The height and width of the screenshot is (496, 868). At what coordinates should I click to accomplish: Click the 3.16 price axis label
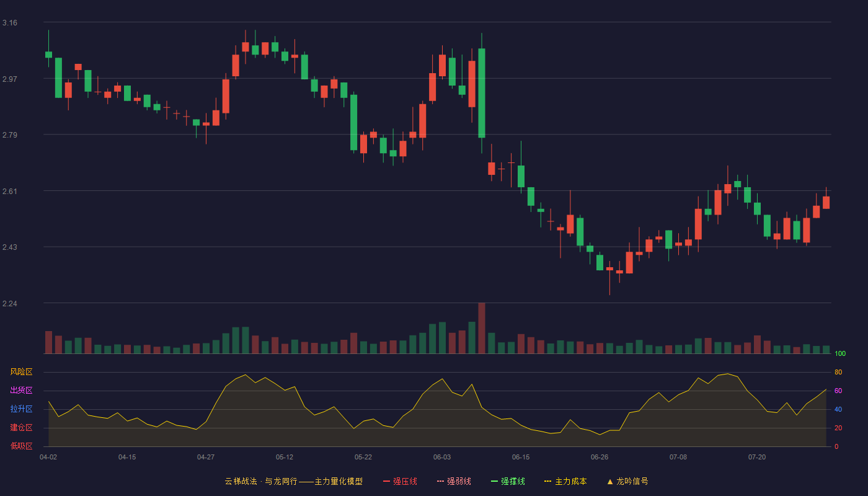tap(10, 23)
